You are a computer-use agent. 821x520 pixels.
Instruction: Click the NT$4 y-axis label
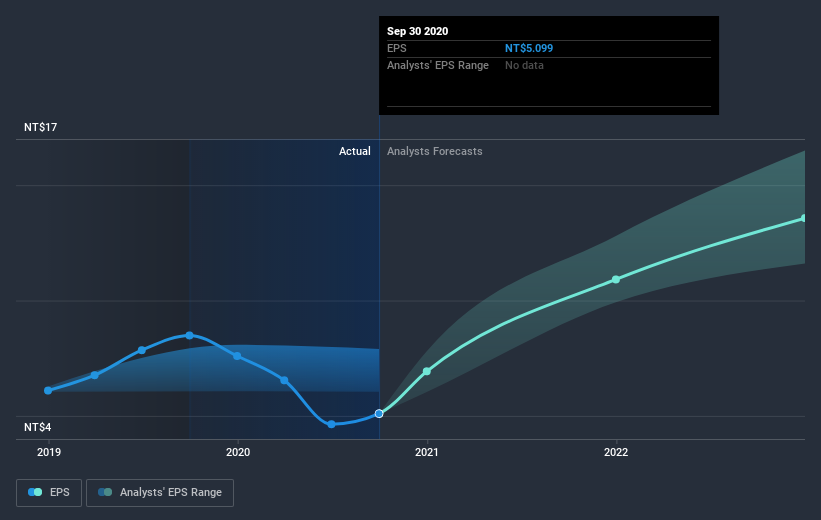(38, 427)
